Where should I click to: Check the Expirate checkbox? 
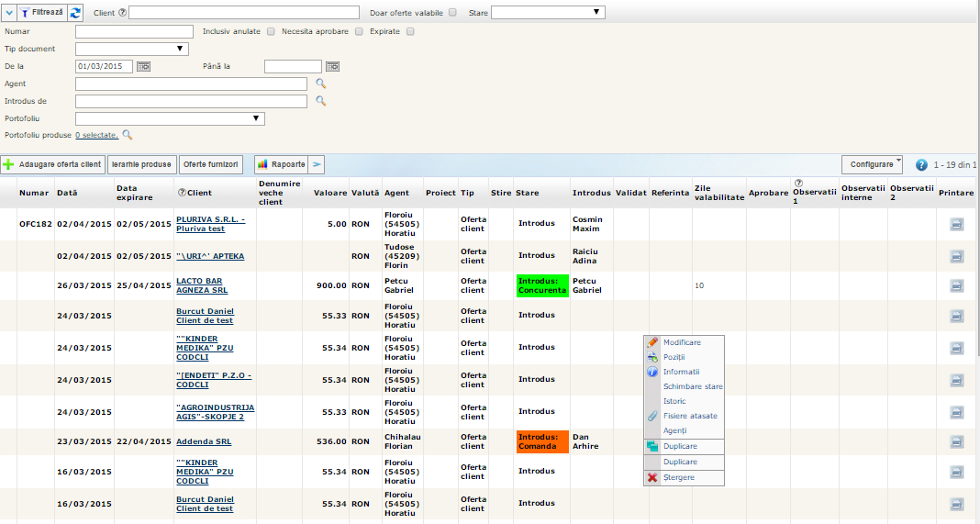(410, 31)
